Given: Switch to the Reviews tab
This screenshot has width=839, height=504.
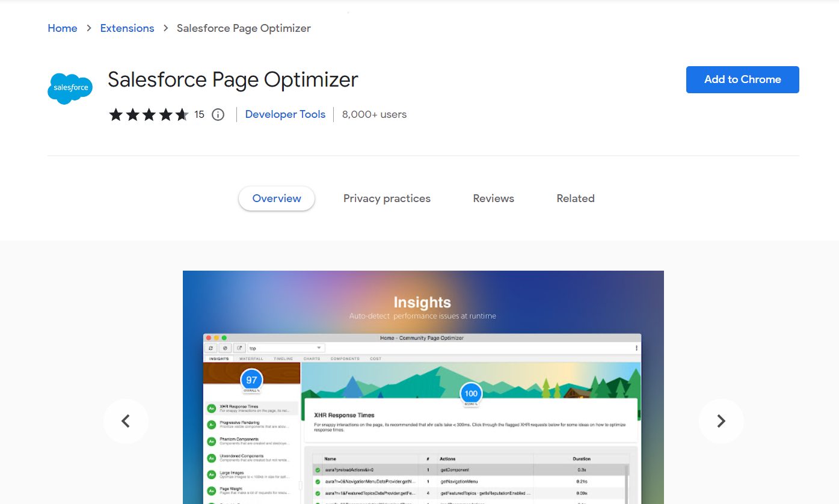Looking at the screenshot, I should coord(493,198).
